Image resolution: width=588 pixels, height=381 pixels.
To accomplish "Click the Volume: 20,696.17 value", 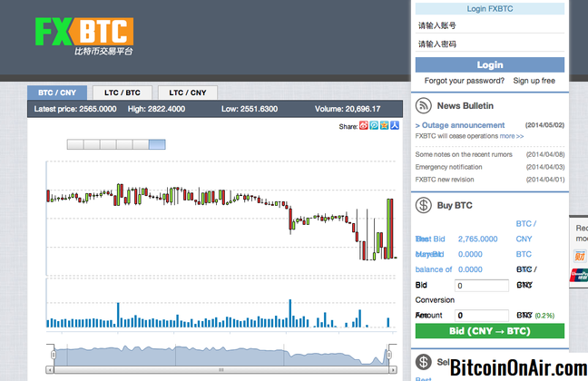I will click(x=348, y=109).
